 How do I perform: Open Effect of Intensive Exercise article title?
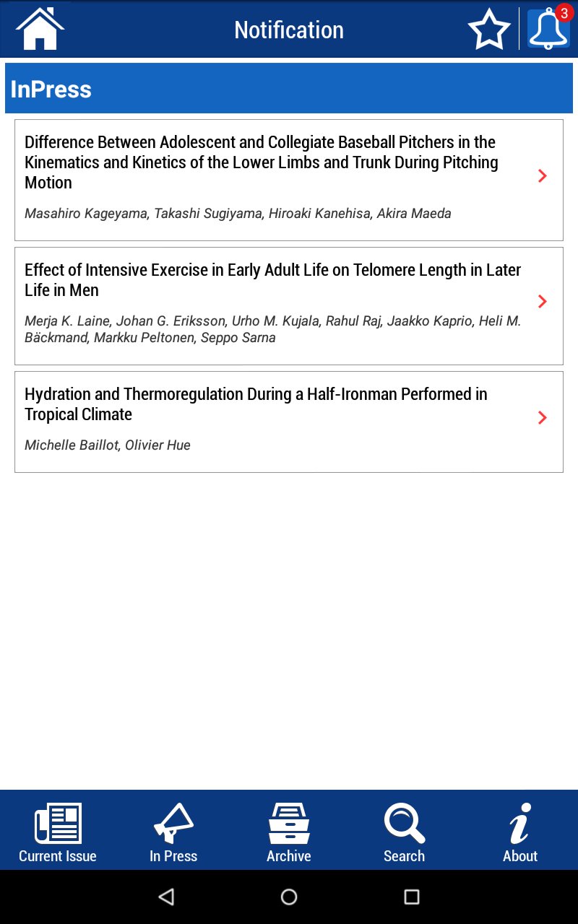point(272,280)
